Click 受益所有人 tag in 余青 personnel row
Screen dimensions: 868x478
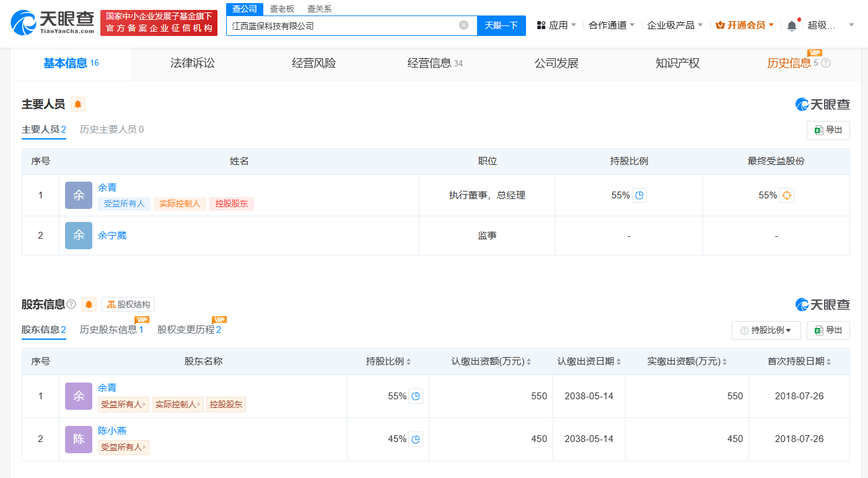tap(124, 203)
